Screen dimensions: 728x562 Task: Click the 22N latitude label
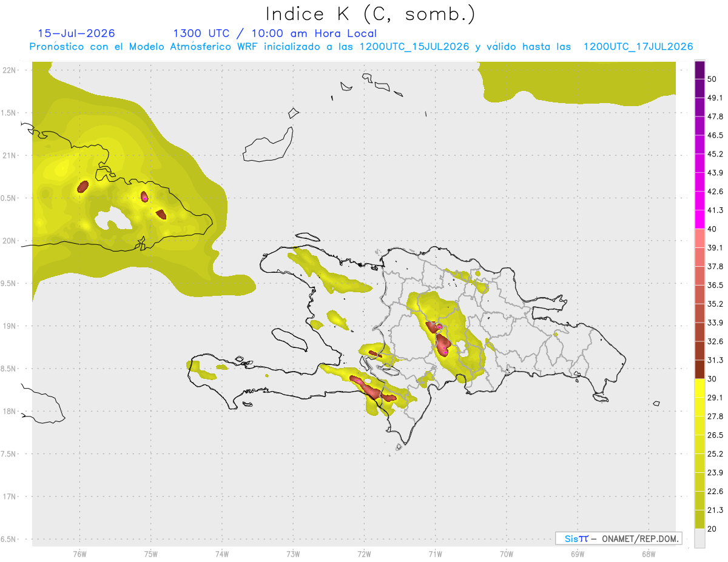[x=9, y=70]
